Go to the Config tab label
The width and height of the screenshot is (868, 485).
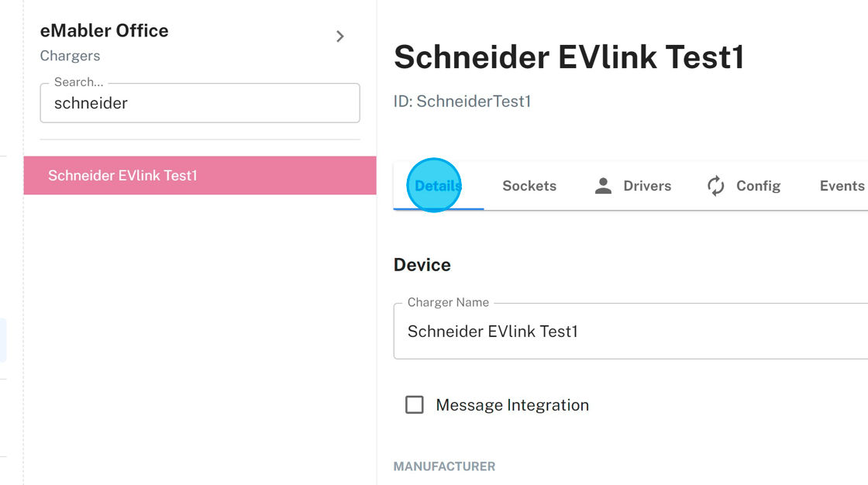pyautogui.click(x=758, y=186)
